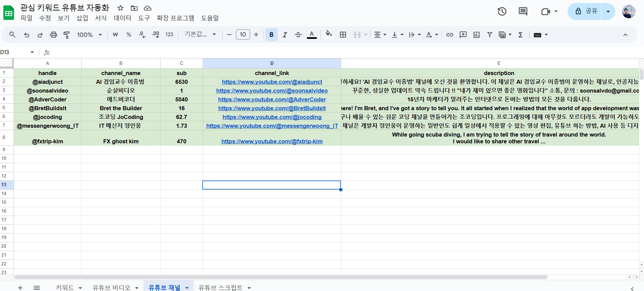Toggle italic formatting
The image size is (644, 291).
pyautogui.click(x=285, y=34)
